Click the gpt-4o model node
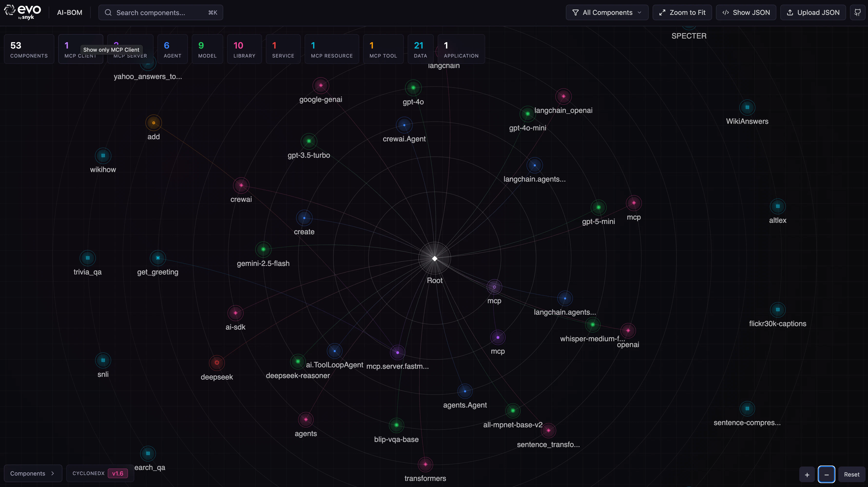 coord(413,88)
